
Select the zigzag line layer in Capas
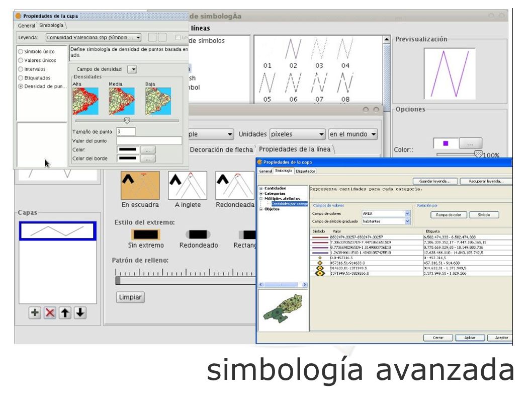[x=58, y=231]
